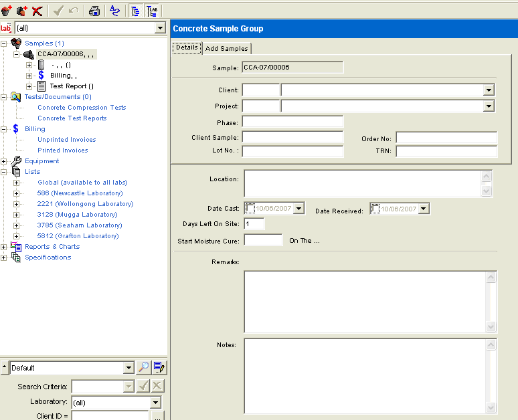Open Concrete Compression Tests link
This screenshot has height=420, width=518.
pos(82,108)
